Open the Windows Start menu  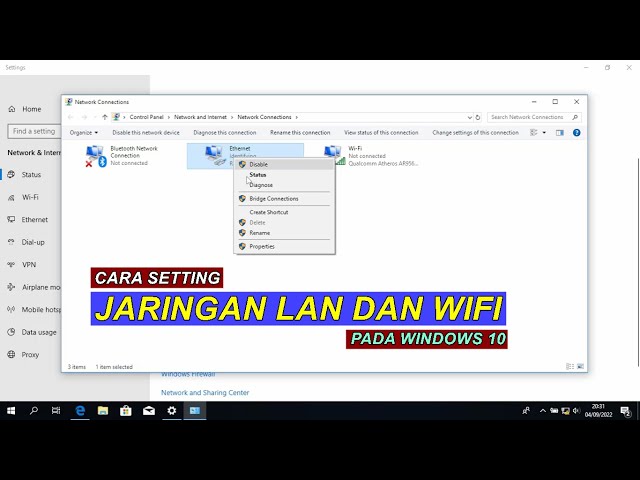(11, 411)
